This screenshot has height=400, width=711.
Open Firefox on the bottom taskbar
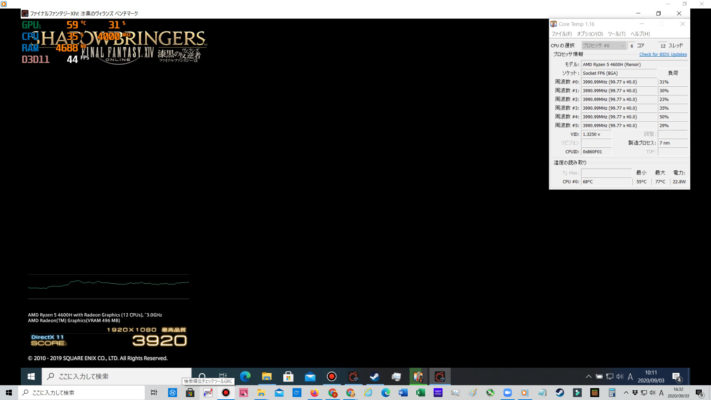point(314,393)
